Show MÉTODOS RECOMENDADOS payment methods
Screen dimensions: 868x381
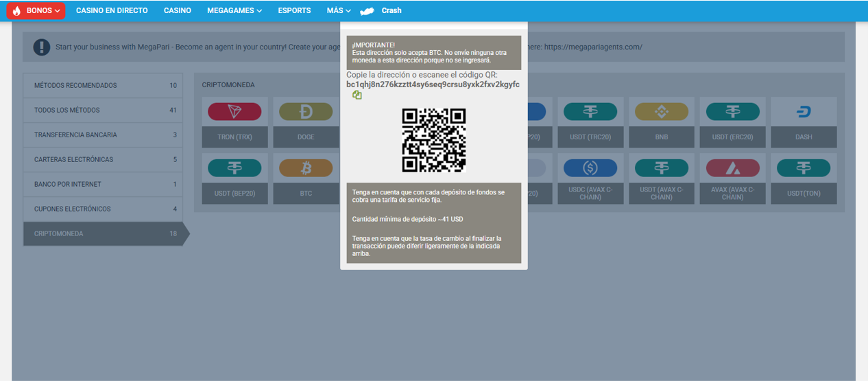point(103,86)
